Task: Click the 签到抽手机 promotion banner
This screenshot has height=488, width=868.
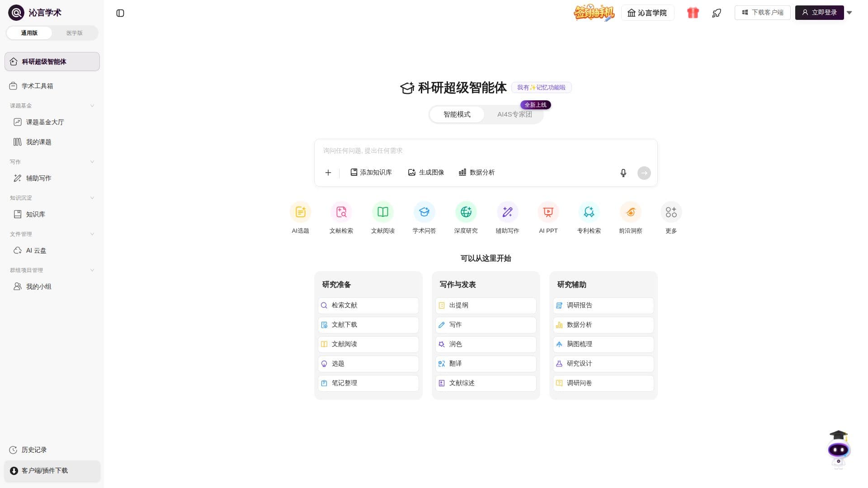Action: tap(594, 13)
